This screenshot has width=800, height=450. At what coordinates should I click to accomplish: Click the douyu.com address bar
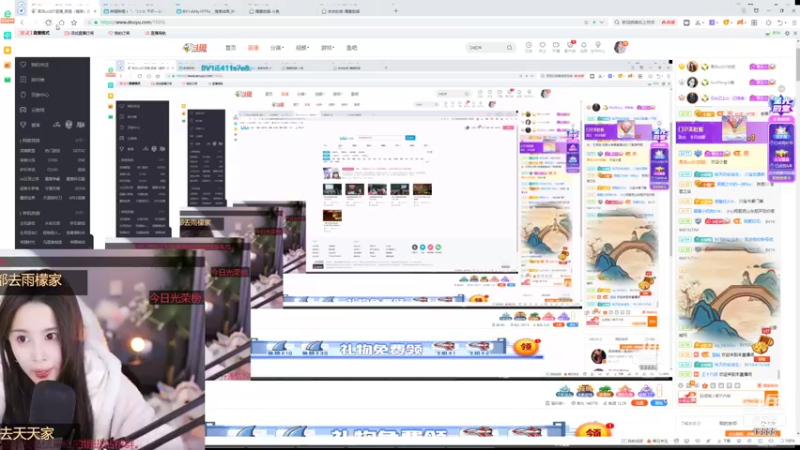[337, 22]
